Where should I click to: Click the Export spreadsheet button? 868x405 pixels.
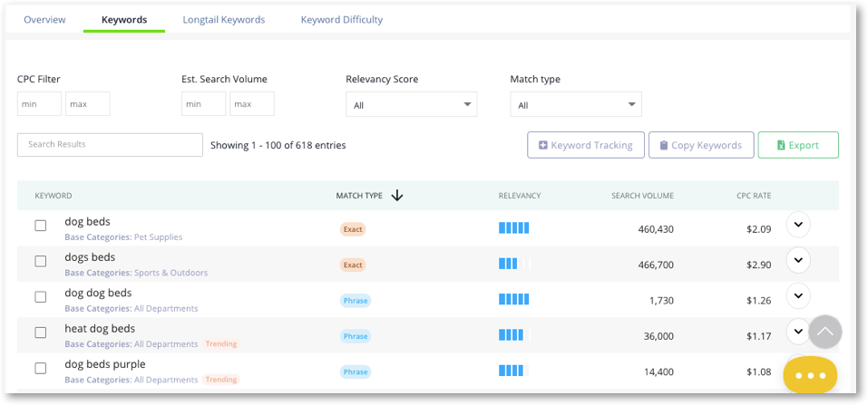[797, 145]
